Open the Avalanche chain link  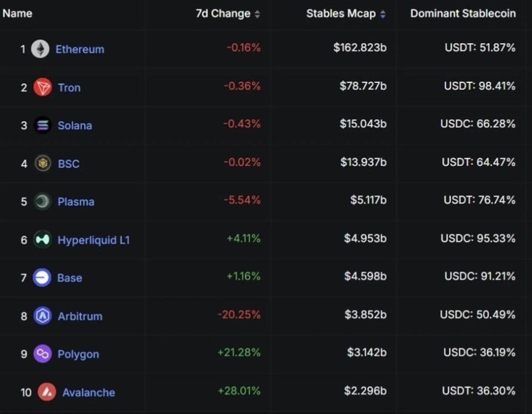(x=88, y=392)
